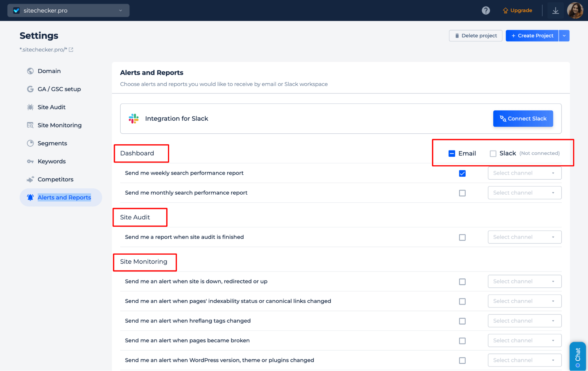Click the Slack logo icon

coord(134,119)
